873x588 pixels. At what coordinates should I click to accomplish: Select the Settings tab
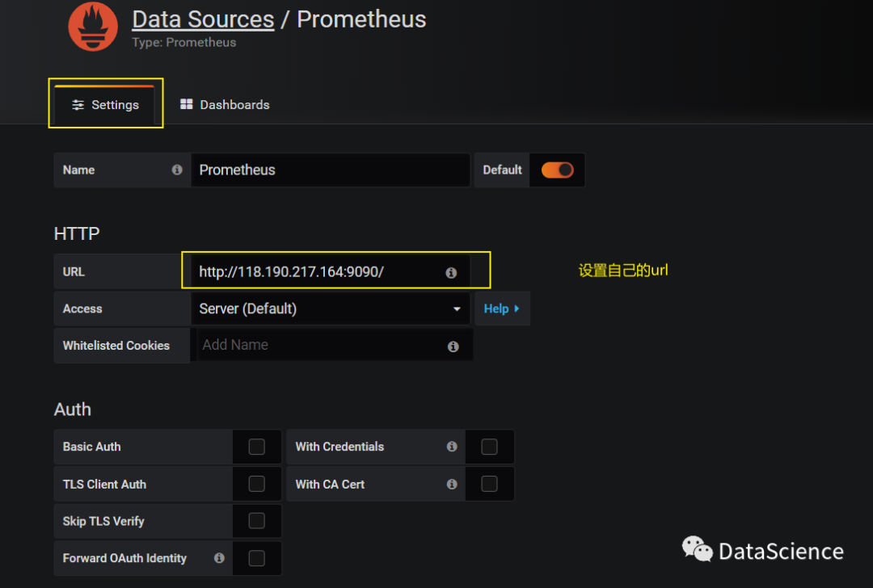click(x=105, y=105)
